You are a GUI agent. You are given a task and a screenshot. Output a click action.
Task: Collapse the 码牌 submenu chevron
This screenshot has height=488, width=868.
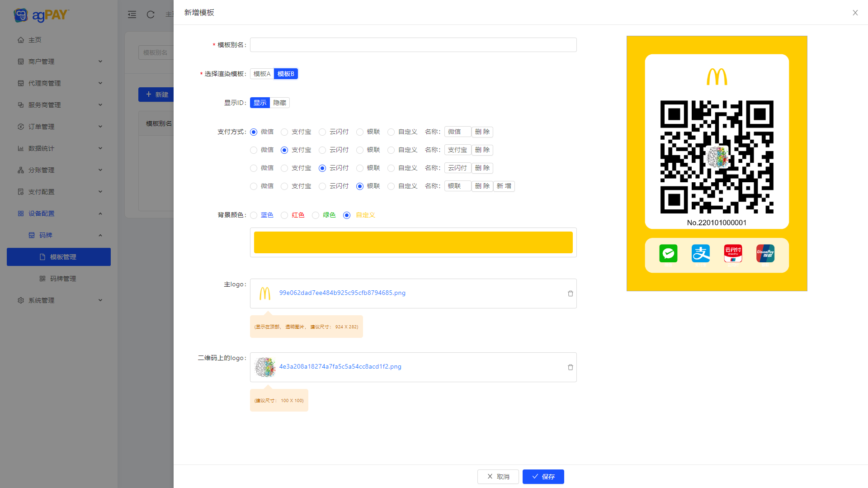100,235
